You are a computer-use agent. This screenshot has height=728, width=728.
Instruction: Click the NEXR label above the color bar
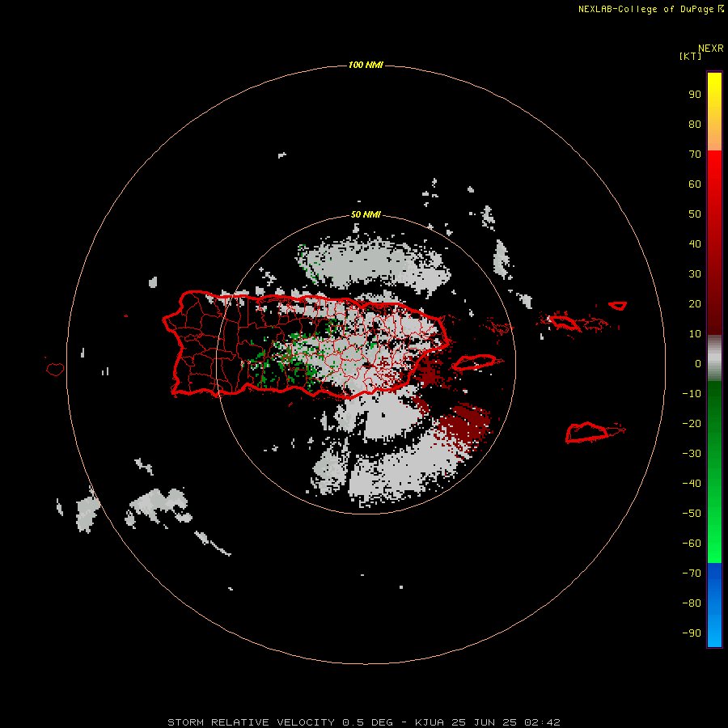point(710,49)
